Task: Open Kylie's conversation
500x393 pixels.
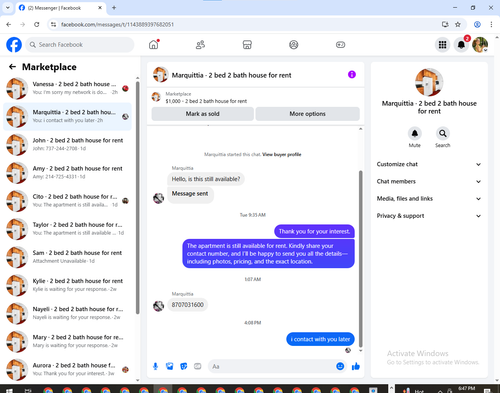Action: (x=67, y=285)
